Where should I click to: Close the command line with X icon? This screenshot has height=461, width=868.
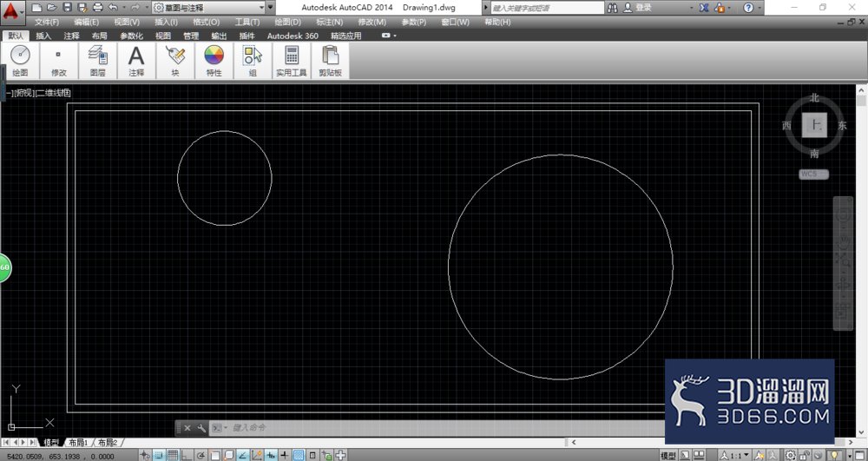[x=187, y=428]
